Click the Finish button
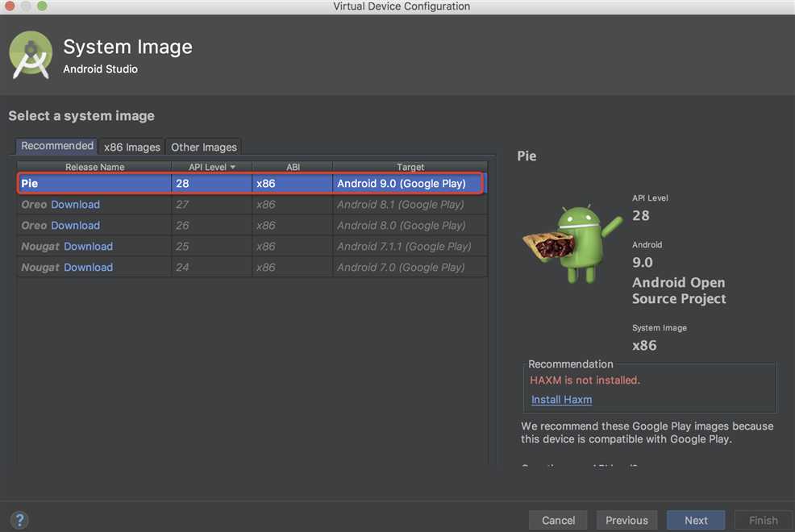The height and width of the screenshot is (532, 795). [763, 521]
